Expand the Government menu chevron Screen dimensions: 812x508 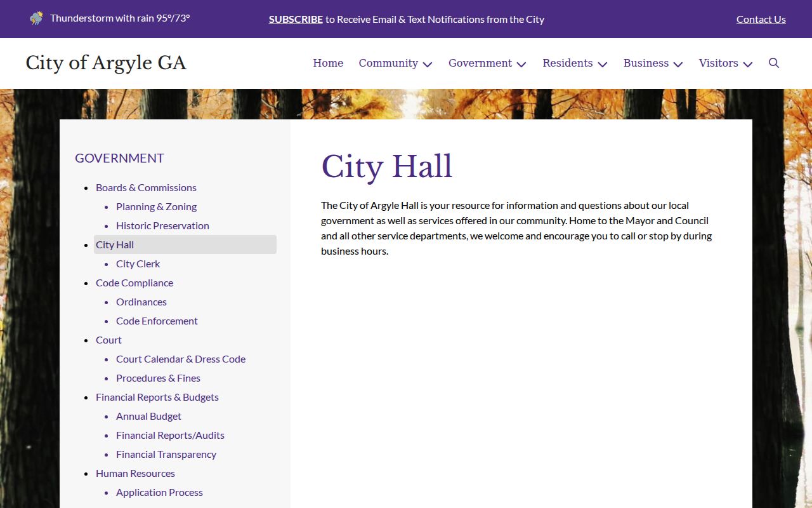(x=521, y=64)
